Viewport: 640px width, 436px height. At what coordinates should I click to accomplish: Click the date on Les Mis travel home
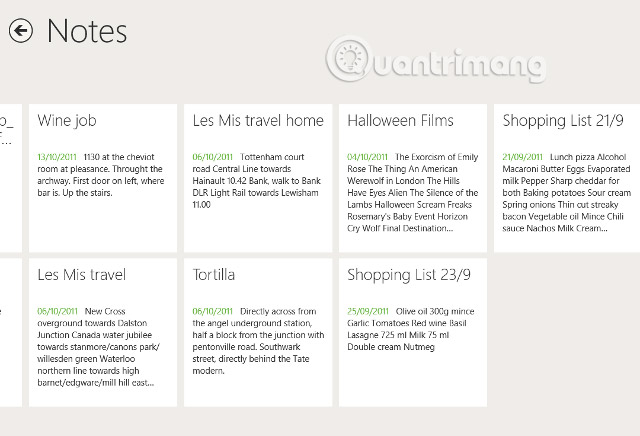[212, 157]
